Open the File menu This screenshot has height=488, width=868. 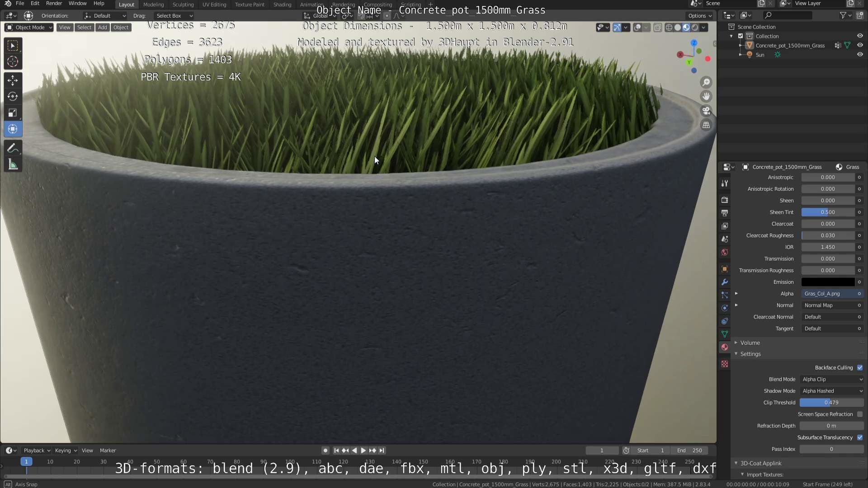(20, 4)
